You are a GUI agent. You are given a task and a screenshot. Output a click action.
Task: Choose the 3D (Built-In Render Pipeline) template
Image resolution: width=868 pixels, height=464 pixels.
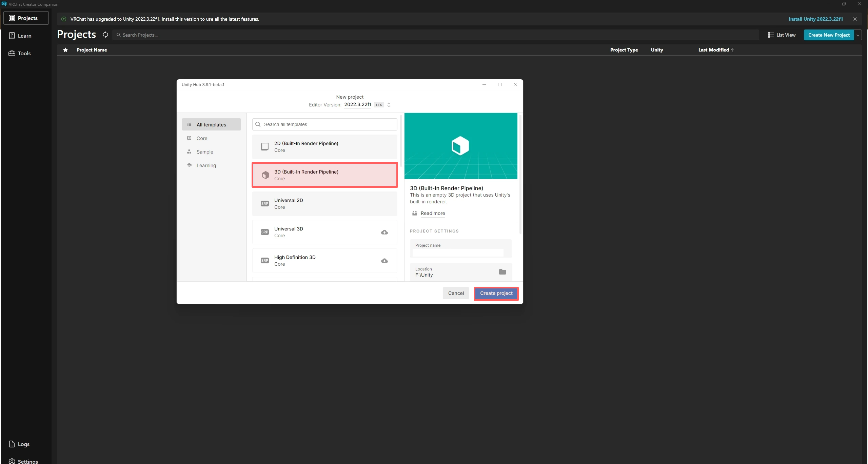click(324, 175)
